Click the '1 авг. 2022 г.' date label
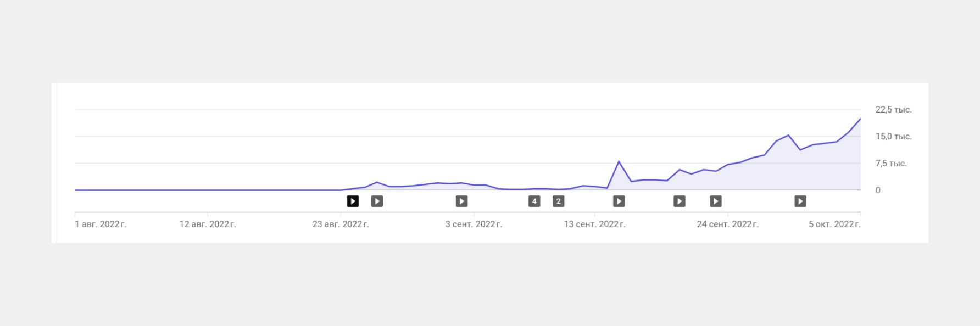 101,224
